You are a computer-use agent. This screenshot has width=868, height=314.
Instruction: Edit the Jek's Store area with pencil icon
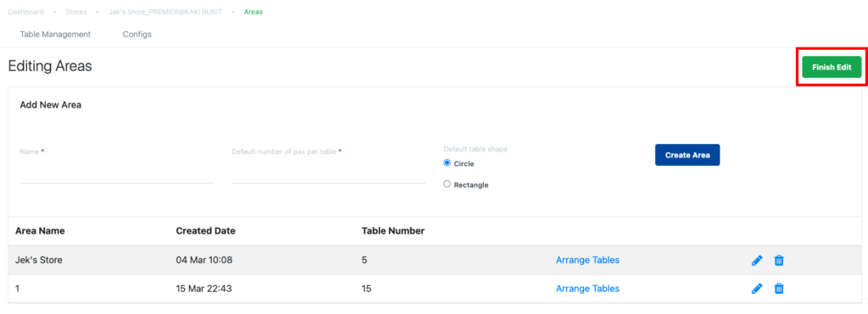(x=757, y=260)
